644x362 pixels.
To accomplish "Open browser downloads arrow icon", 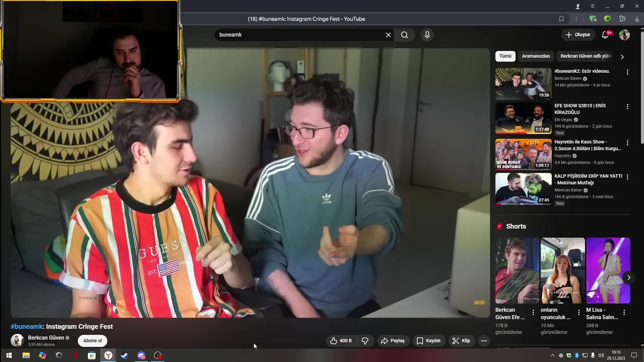I will point(637,19).
